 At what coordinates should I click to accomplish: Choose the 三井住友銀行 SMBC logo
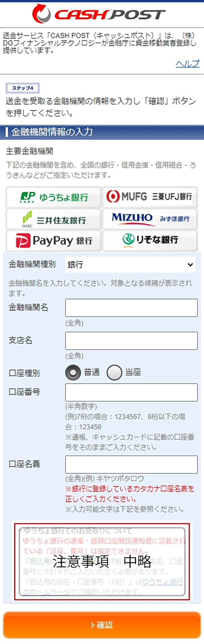click(54, 219)
